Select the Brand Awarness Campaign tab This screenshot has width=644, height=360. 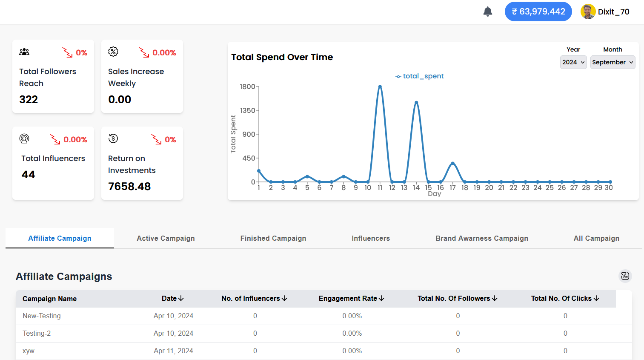point(481,238)
